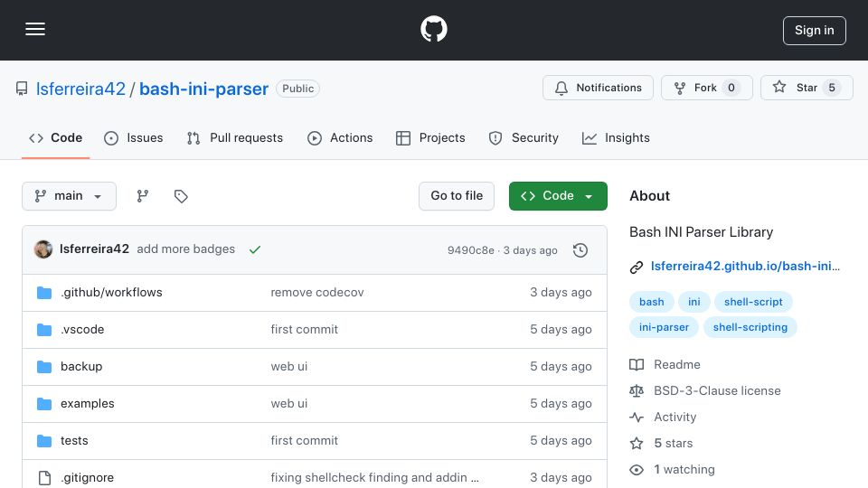Open the bash-ini-parser repository link
Image resolution: width=868 pixels, height=488 pixels.
(x=203, y=89)
